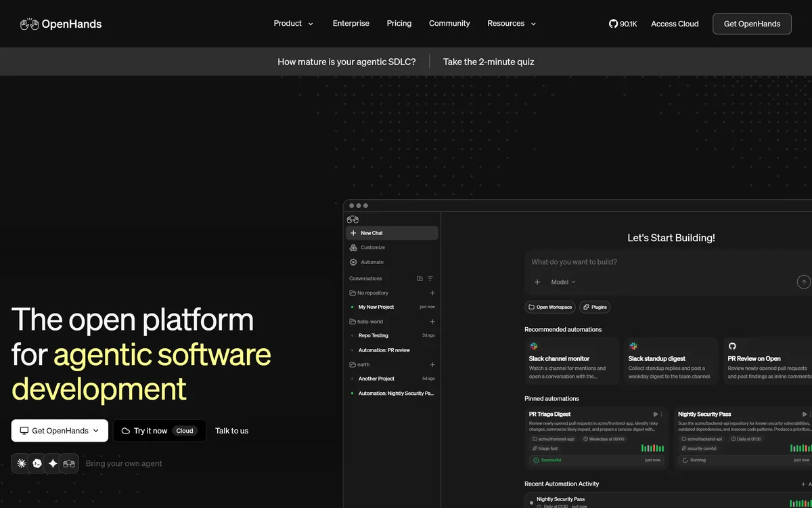Click the Slack channel monitor card title

tap(559, 358)
